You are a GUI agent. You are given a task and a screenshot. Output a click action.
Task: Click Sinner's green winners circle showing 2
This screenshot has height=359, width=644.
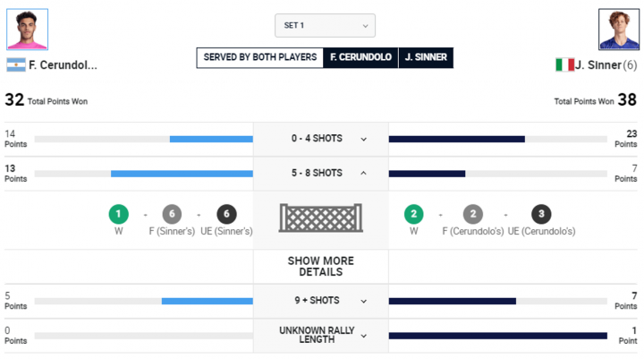[413, 214]
